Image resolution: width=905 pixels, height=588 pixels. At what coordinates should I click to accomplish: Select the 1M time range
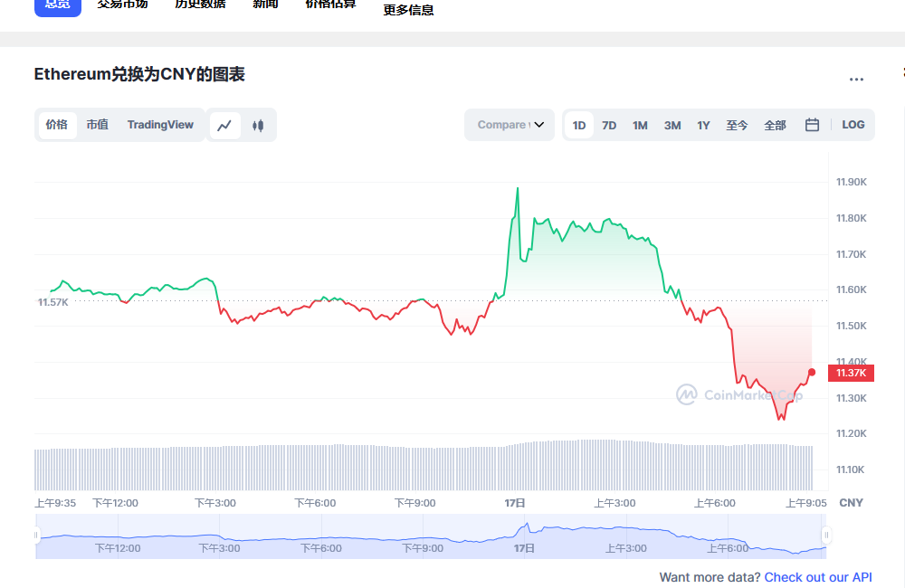click(640, 125)
